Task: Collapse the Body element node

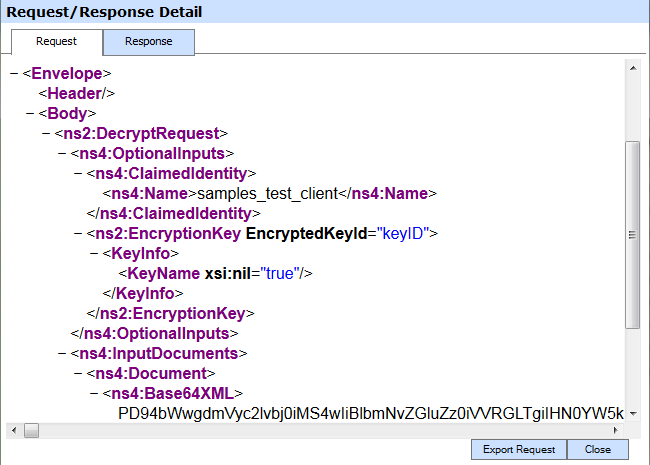Action: tap(29, 113)
